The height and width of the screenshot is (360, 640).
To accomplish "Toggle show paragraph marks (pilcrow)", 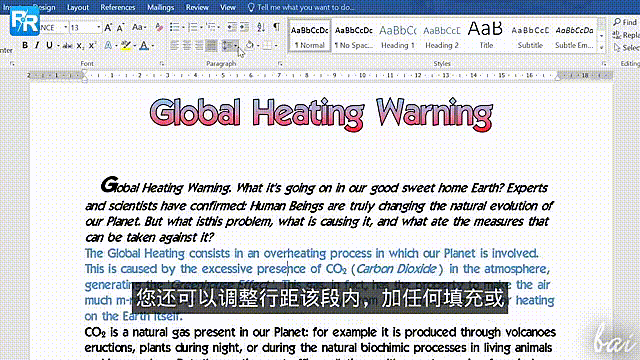I will 276,27.
